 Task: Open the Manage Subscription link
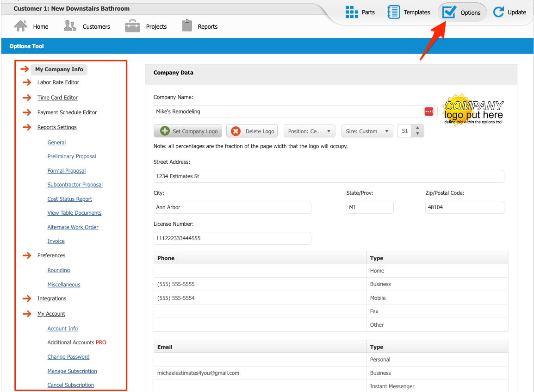72,371
